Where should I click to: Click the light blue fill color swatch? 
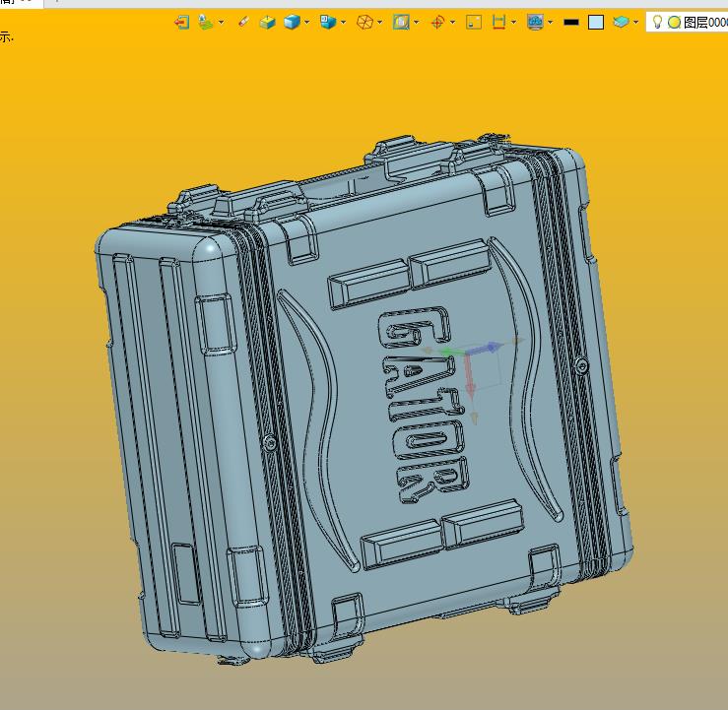tap(596, 22)
